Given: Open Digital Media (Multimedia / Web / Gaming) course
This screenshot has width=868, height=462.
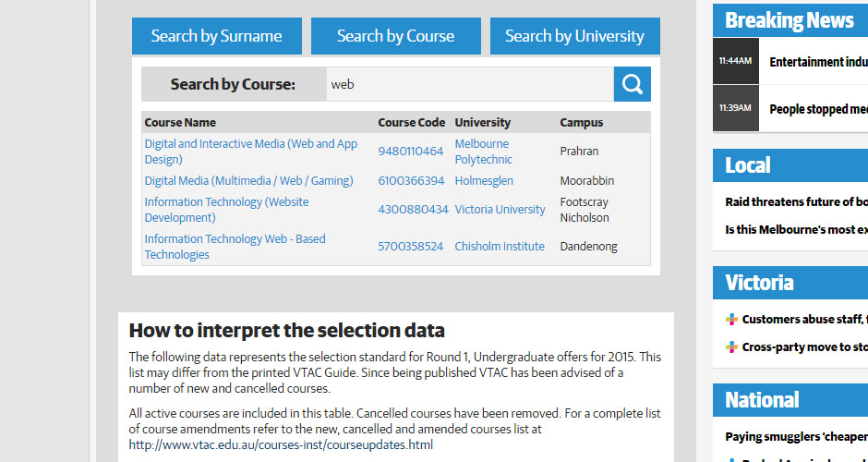Looking at the screenshot, I should pyautogui.click(x=248, y=181).
